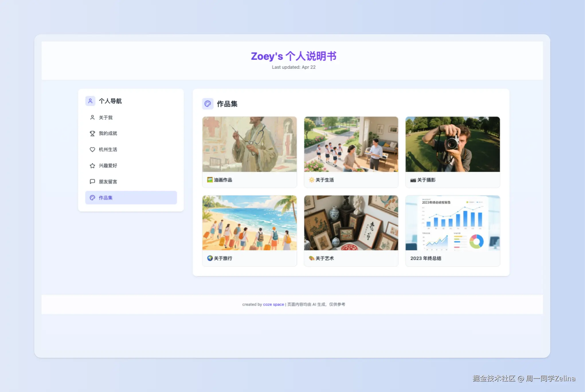
Task: Click the trophy icon beside 我的成就
Action: [92, 133]
